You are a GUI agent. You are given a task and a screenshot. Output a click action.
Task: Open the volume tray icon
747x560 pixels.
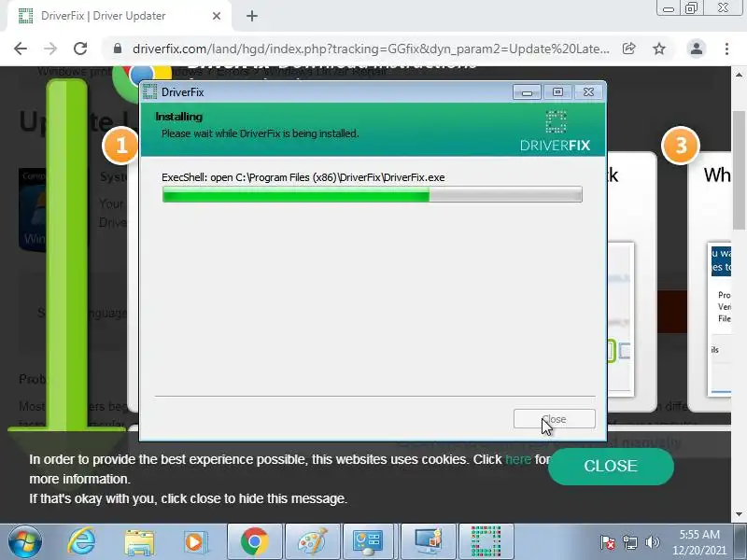tap(652, 542)
